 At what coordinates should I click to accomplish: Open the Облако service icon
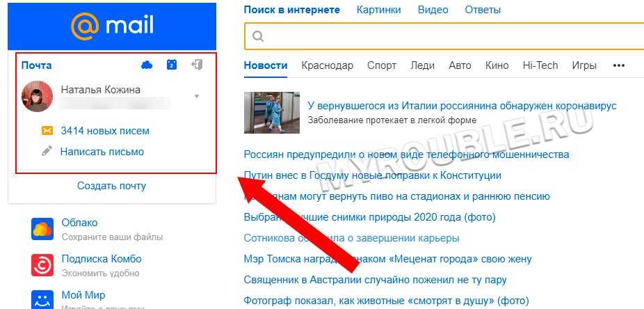pos(42,229)
